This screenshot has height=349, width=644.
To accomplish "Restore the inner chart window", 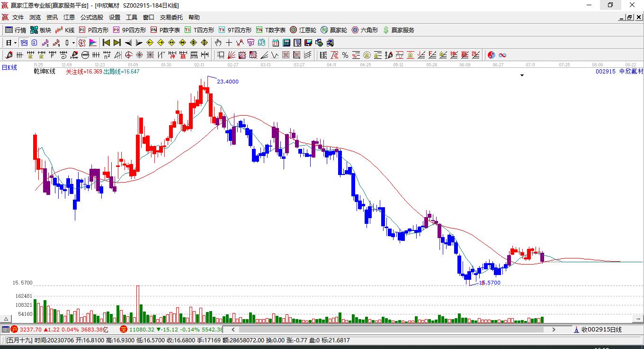I will (629, 18).
